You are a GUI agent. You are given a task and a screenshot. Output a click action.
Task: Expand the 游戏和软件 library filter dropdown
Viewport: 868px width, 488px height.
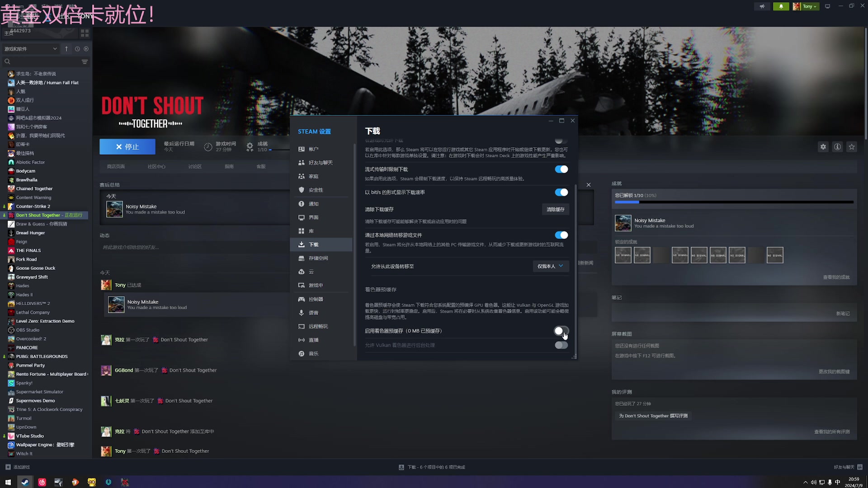tap(31, 49)
